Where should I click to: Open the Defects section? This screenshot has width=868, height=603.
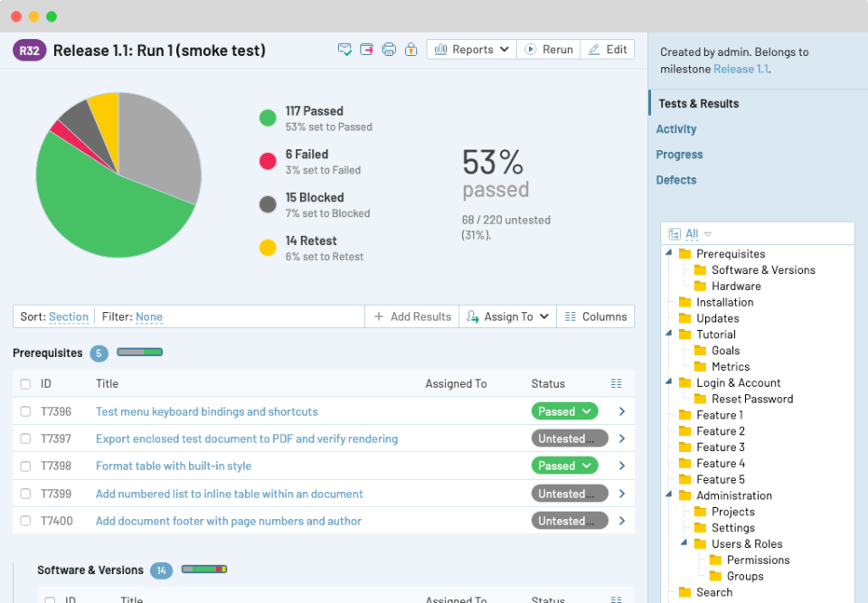point(675,180)
